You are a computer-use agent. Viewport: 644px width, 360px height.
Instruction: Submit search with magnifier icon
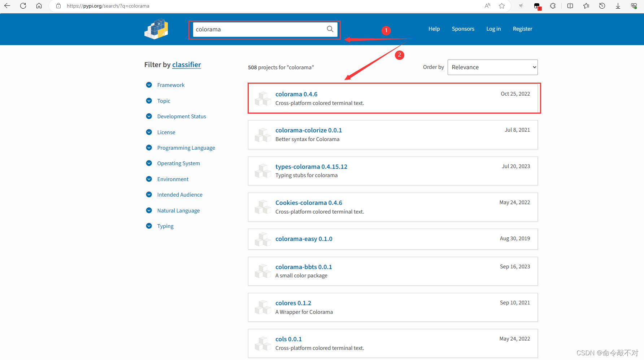click(x=330, y=29)
